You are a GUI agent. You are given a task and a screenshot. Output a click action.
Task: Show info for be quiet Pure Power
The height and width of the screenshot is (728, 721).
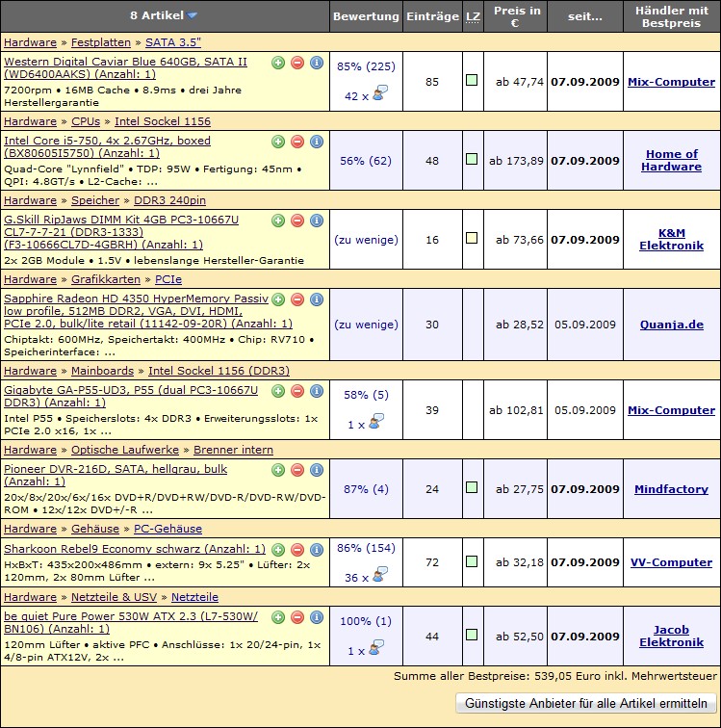click(317, 617)
